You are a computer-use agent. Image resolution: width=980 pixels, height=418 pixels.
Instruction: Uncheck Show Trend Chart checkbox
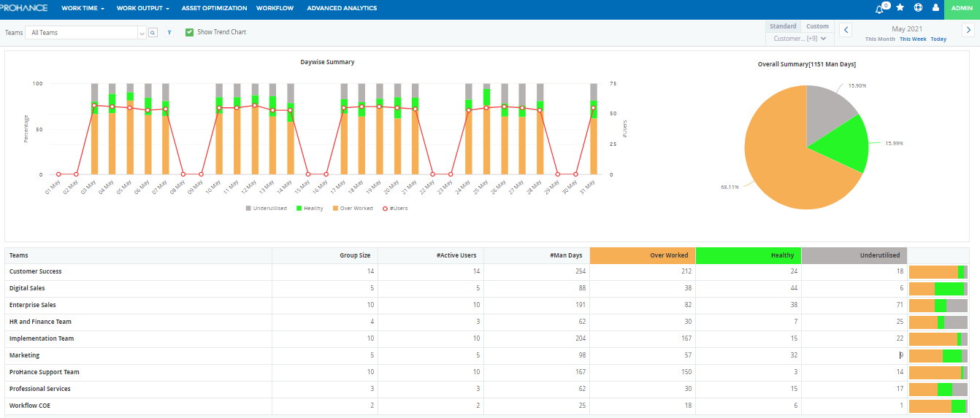189,32
